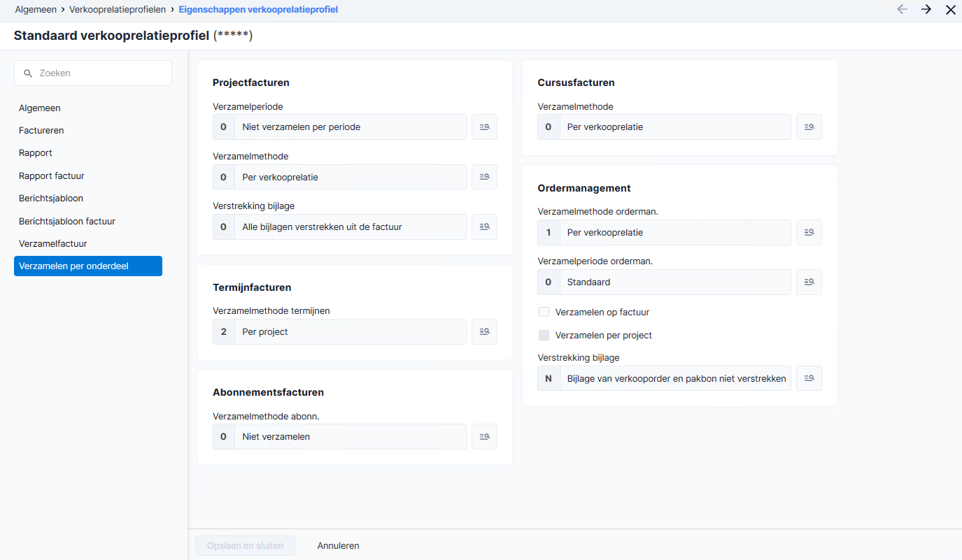This screenshot has width=962, height=560.
Task: Open lookup for Projectfacturen Verzamelmethode
Action: pos(484,177)
